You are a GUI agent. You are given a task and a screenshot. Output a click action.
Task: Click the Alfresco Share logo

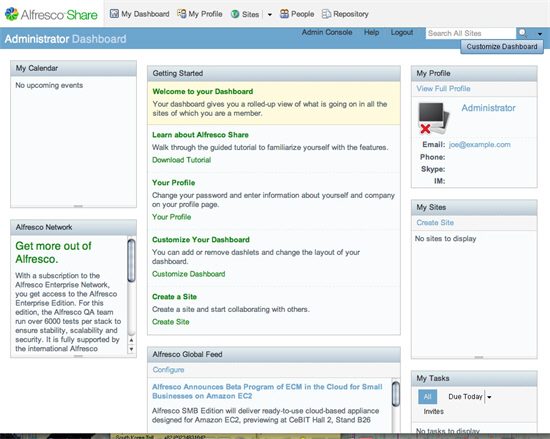tap(51, 14)
